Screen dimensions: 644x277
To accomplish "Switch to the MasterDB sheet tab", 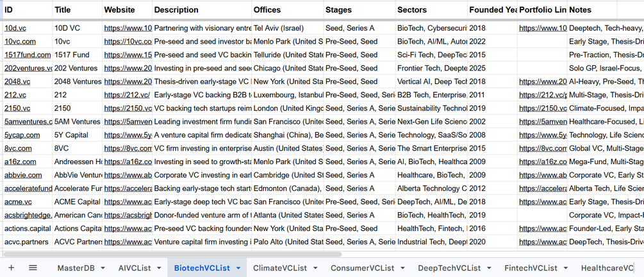I will tap(76, 269).
